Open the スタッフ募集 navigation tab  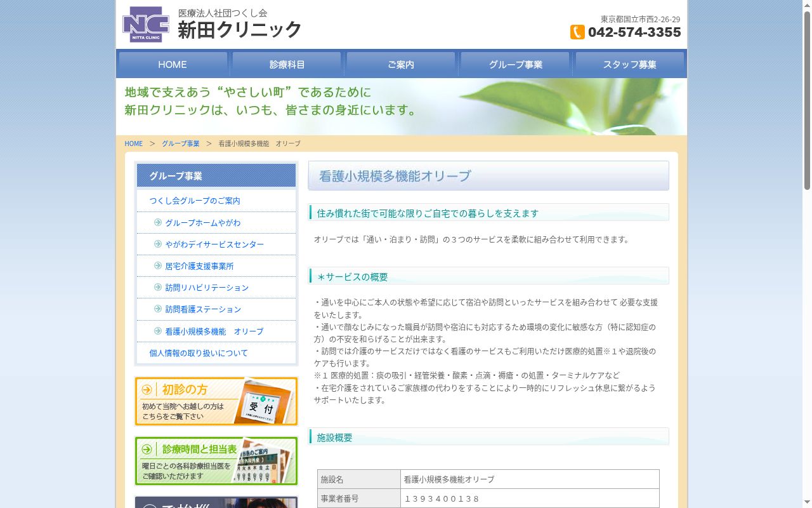click(629, 64)
